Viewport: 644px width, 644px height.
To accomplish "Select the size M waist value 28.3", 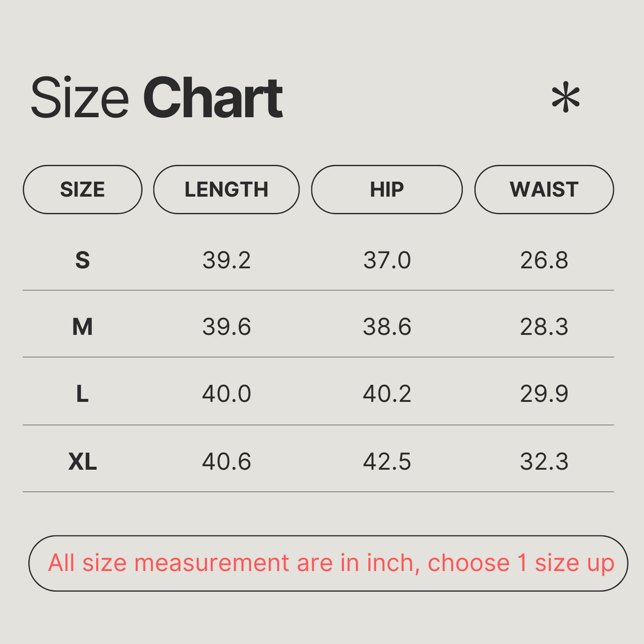I will 544,327.
